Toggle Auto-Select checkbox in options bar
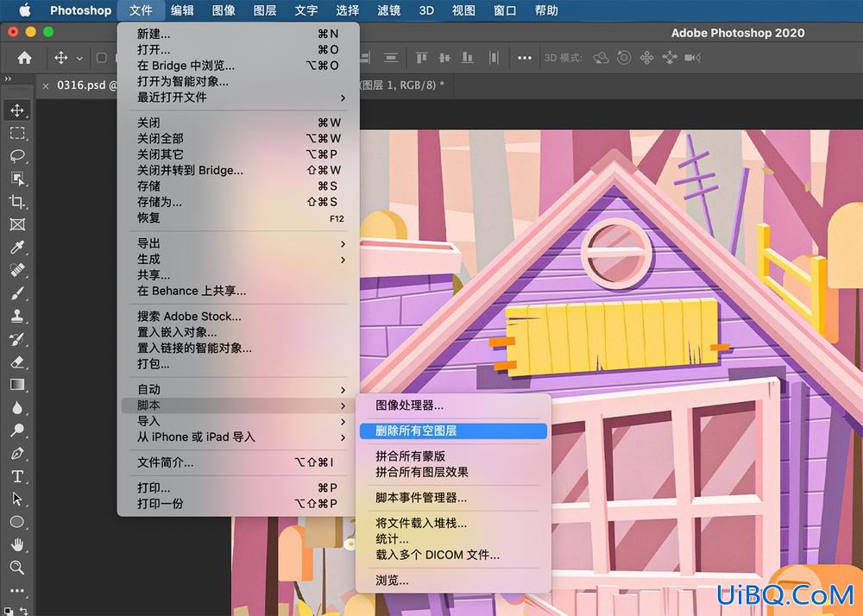Image resolution: width=863 pixels, height=616 pixels. click(101, 58)
